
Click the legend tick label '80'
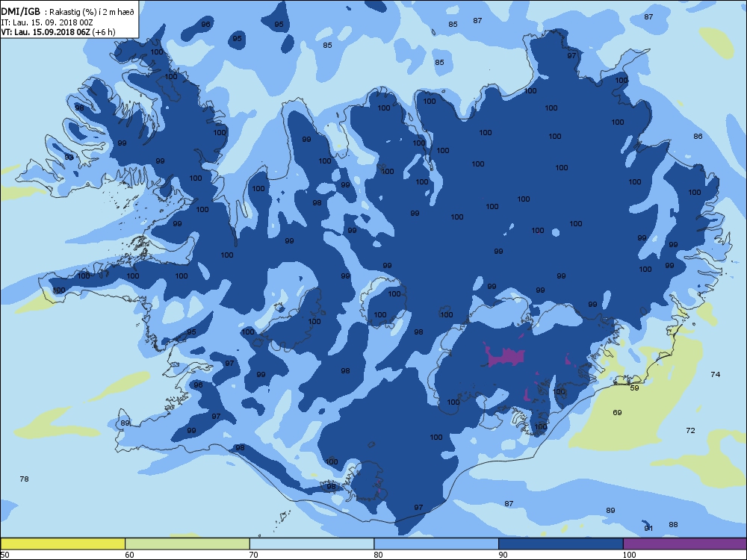(378, 555)
